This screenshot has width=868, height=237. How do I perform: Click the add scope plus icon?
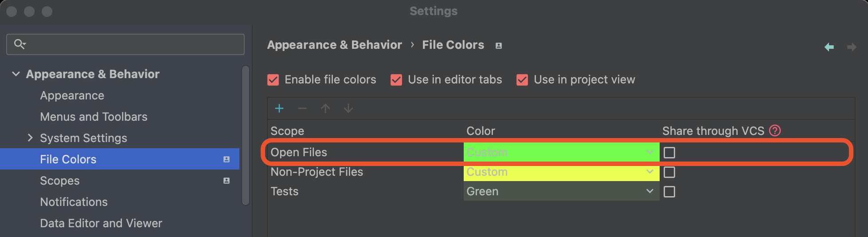tap(279, 108)
